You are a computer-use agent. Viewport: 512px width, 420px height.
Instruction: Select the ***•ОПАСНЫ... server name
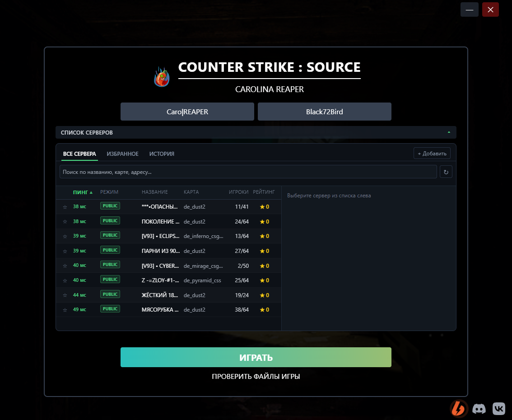(160, 207)
